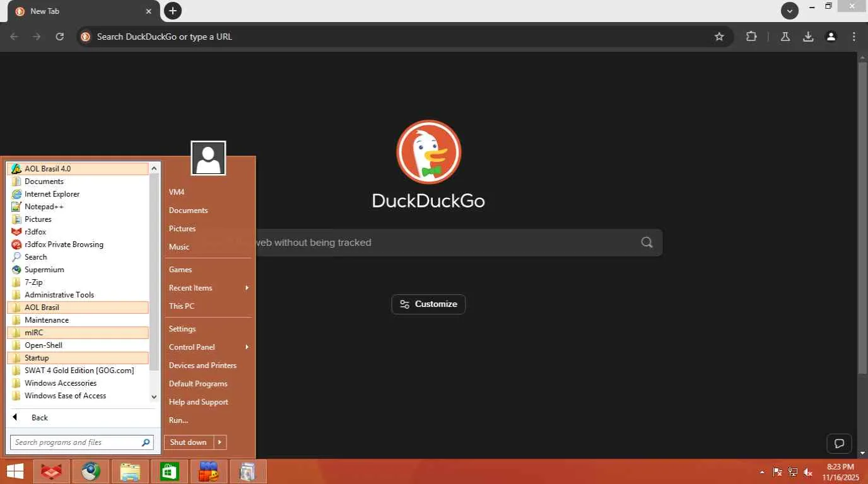Expand the Maintenance folder

coord(78,320)
